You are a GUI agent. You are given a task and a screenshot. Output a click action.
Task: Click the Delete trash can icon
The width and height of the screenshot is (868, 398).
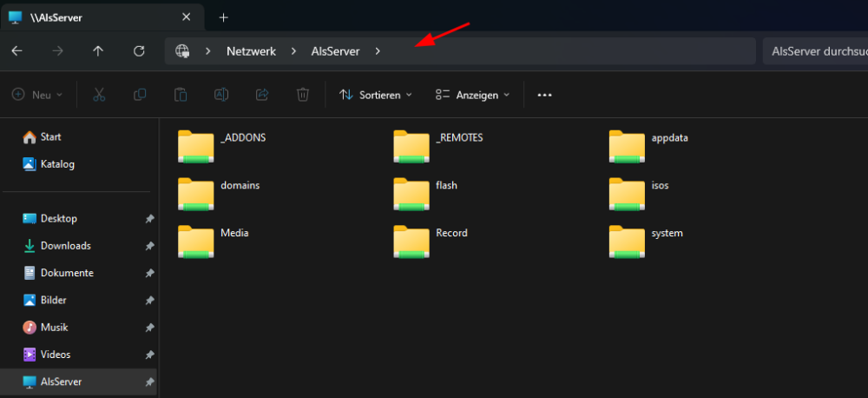[x=303, y=95]
